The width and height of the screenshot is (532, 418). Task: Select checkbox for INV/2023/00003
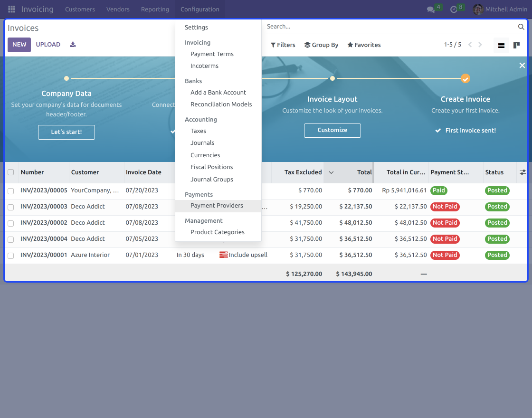[x=11, y=207]
